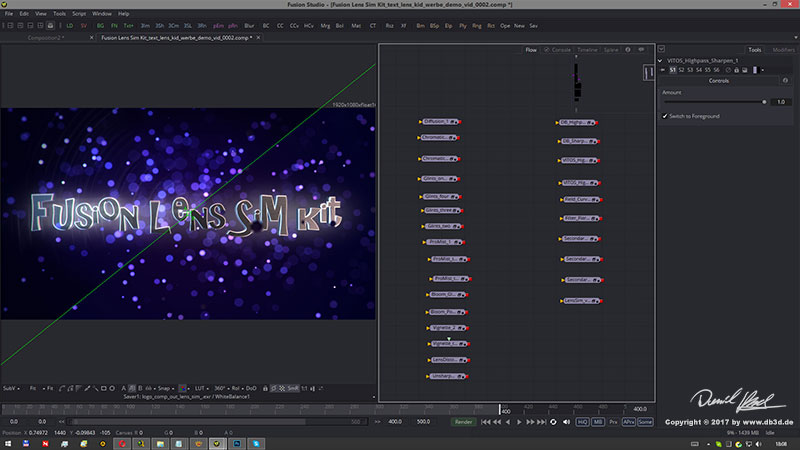Click the DoD button in viewer
The image size is (800, 450).
point(251,388)
